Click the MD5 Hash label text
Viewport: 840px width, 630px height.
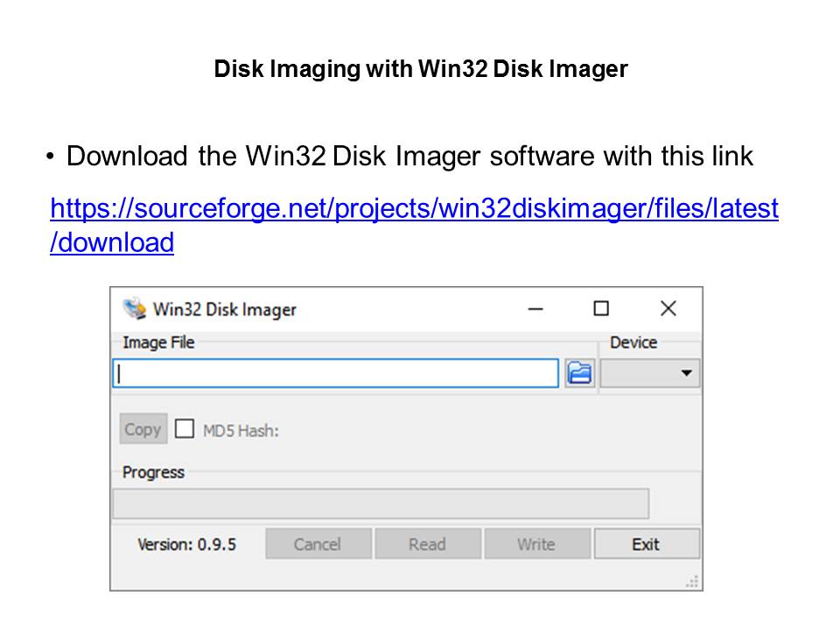point(241,430)
